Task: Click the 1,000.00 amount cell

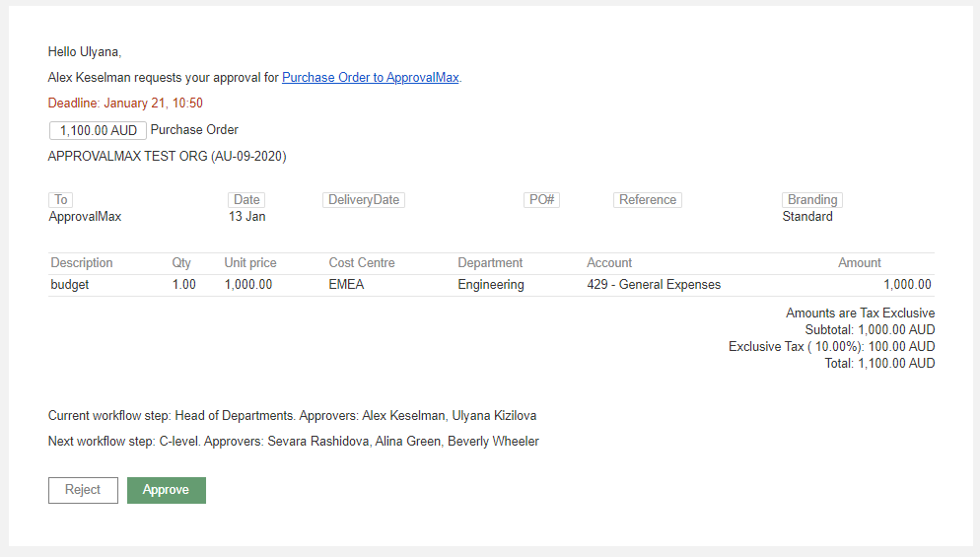Action: click(907, 285)
